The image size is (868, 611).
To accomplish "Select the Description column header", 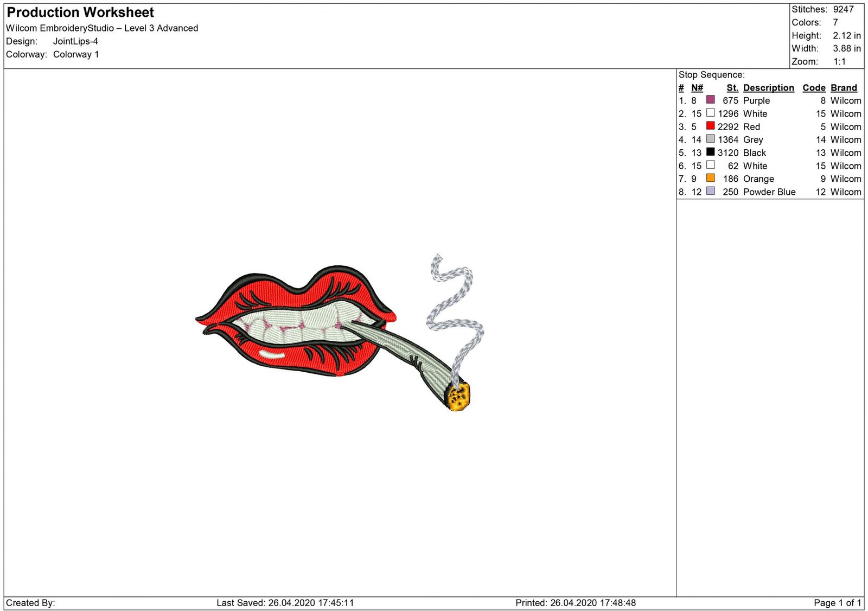I will [x=768, y=87].
